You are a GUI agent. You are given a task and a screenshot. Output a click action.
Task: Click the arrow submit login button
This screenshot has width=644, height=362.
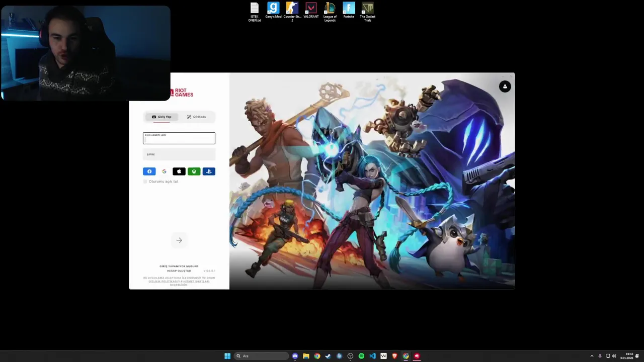point(179,240)
